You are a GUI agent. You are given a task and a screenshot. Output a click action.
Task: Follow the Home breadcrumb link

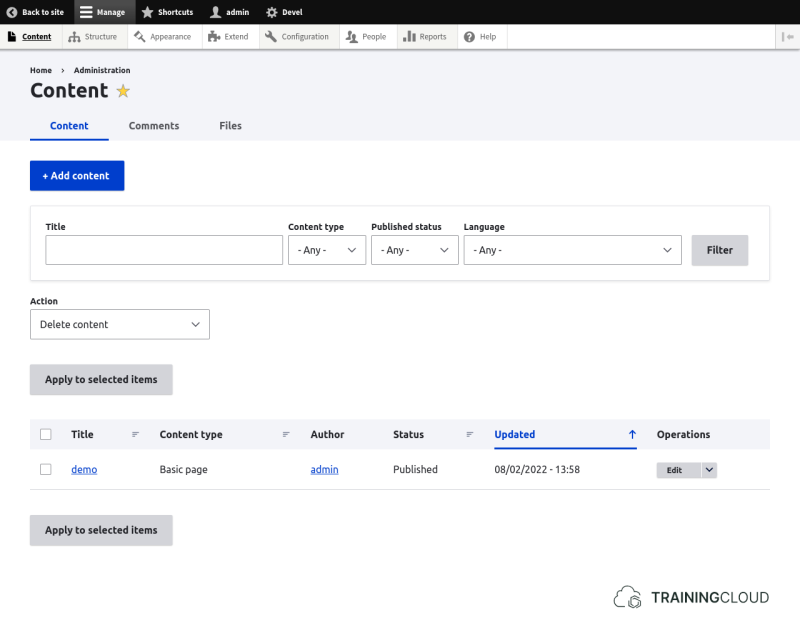coord(41,70)
